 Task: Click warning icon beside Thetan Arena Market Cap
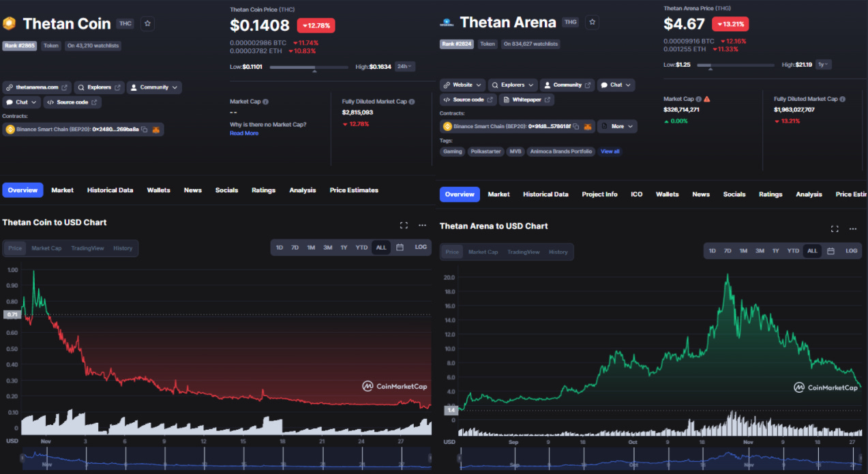click(707, 99)
